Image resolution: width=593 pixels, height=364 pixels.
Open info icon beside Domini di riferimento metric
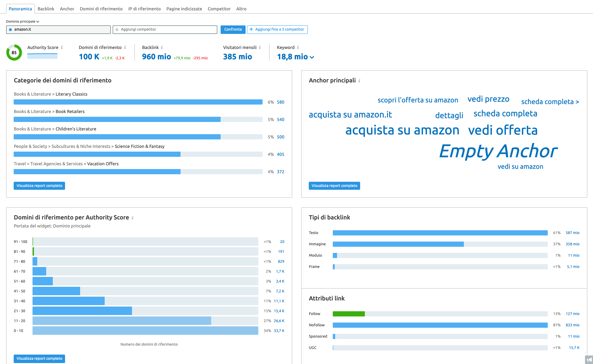(x=125, y=47)
